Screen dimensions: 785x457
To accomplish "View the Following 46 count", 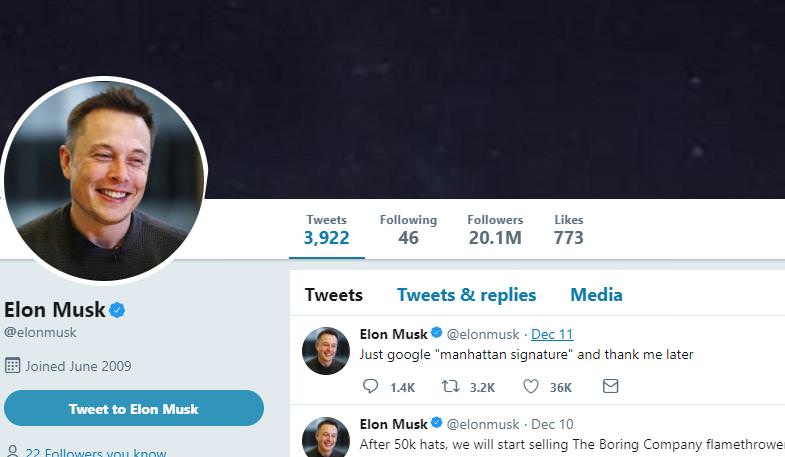I will (x=409, y=230).
